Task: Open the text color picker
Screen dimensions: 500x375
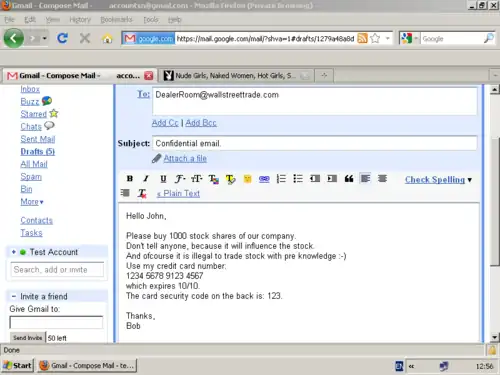Action: pyautogui.click(x=214, y=179)
